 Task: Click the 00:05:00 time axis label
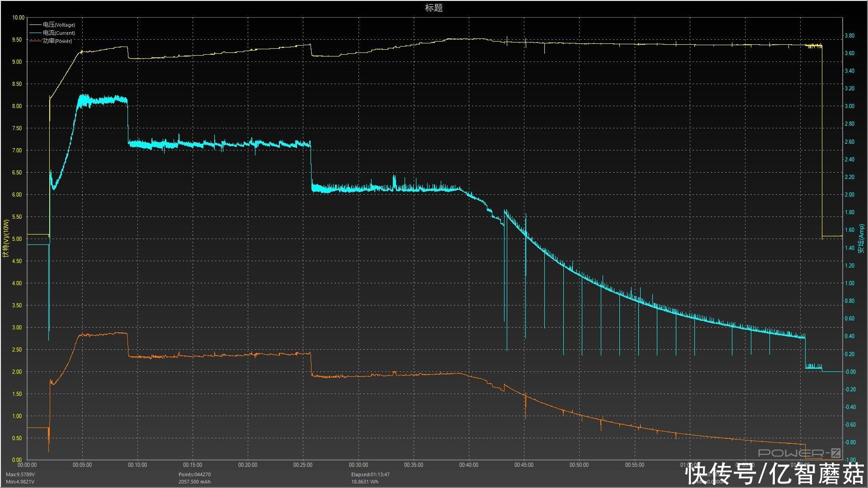click(82, 465)
